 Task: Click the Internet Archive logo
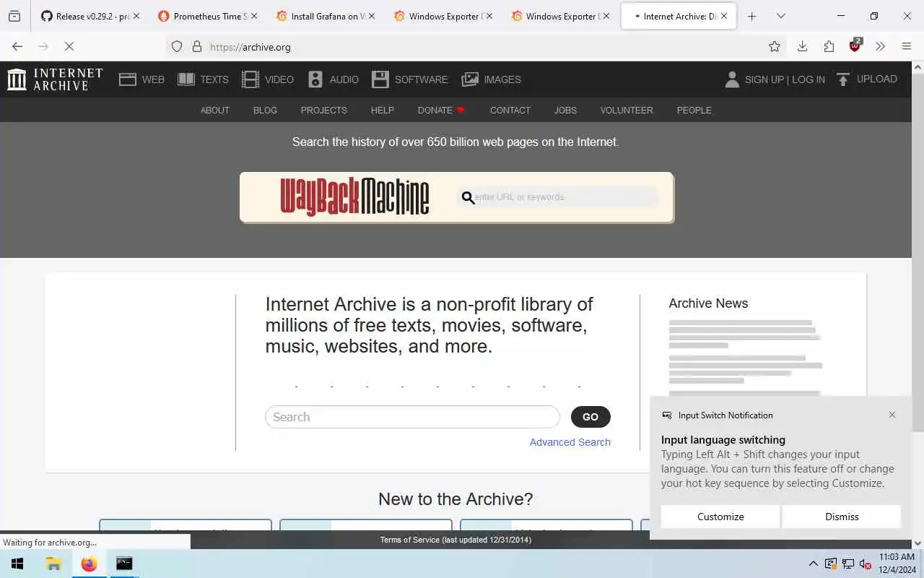[55, 79]
